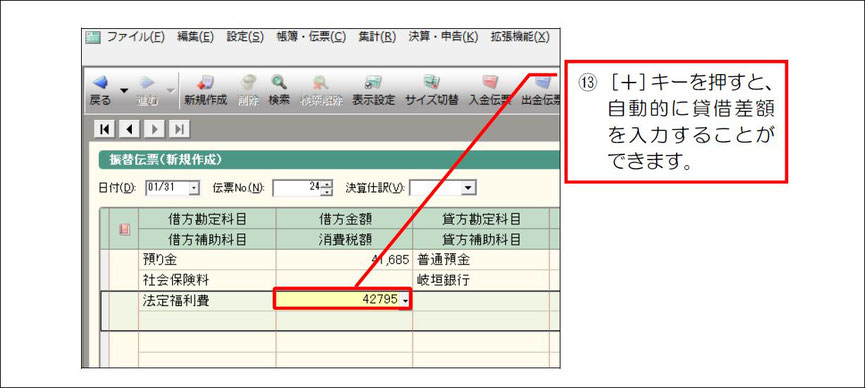Click the 貸方勘定科目 column header
Viewport: 865px width, 388px height.
[480, 219]
